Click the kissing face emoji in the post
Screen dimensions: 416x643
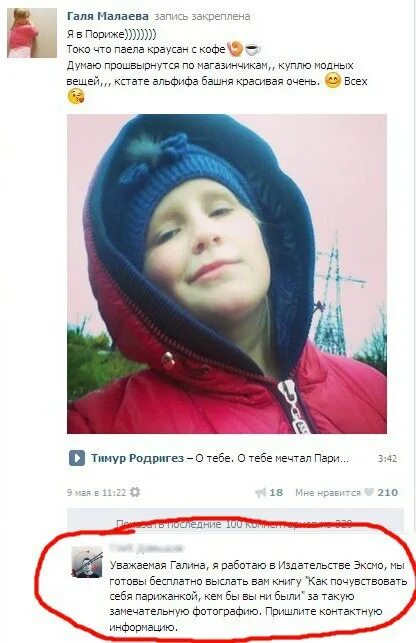click(76, 97)
